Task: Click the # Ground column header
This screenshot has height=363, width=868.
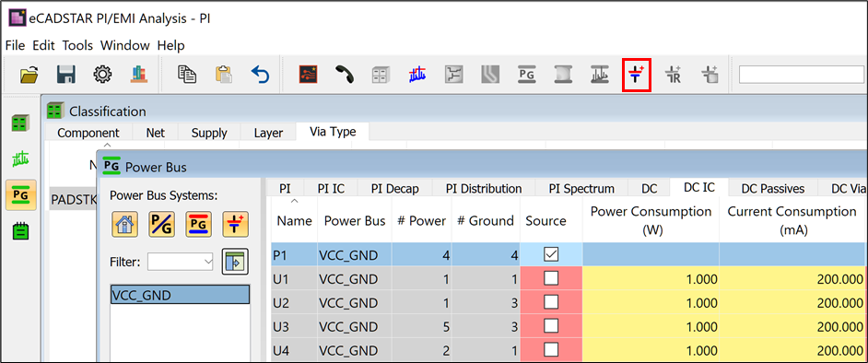Action: [486, 221]
